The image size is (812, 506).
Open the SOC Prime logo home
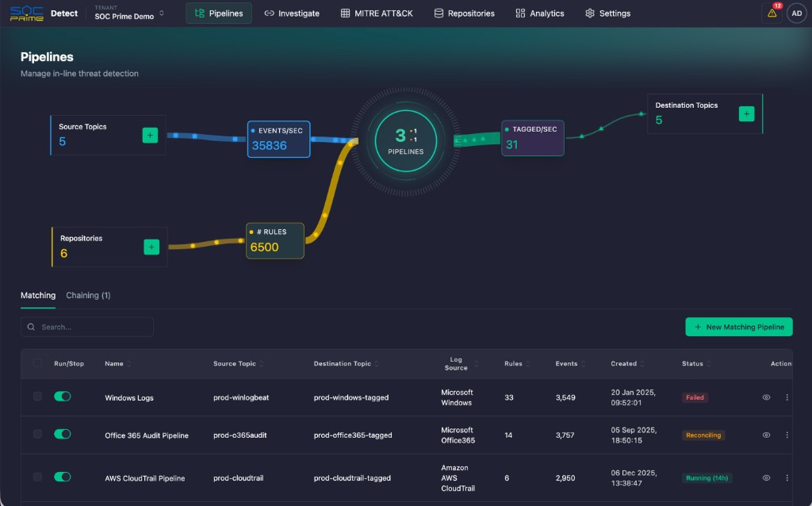tap(26, 13)
